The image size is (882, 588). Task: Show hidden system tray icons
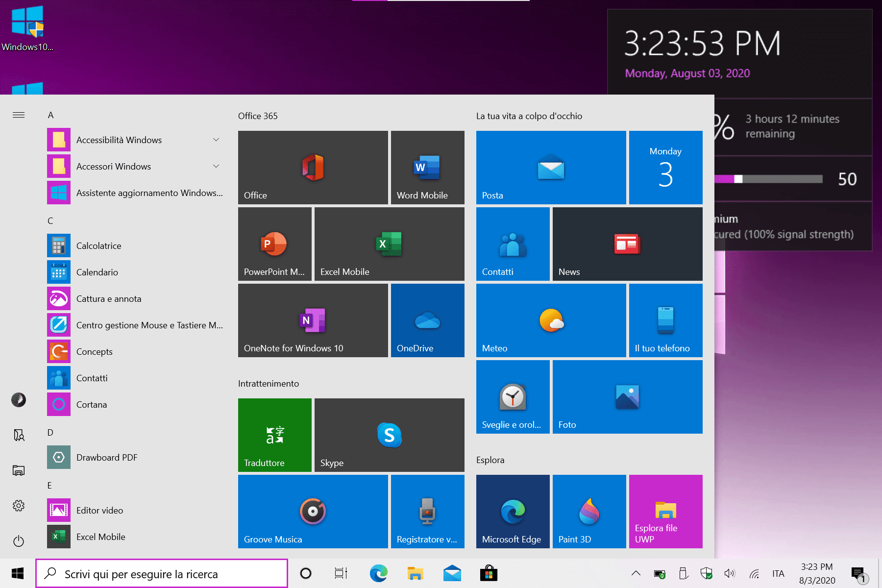click(636, 573)
